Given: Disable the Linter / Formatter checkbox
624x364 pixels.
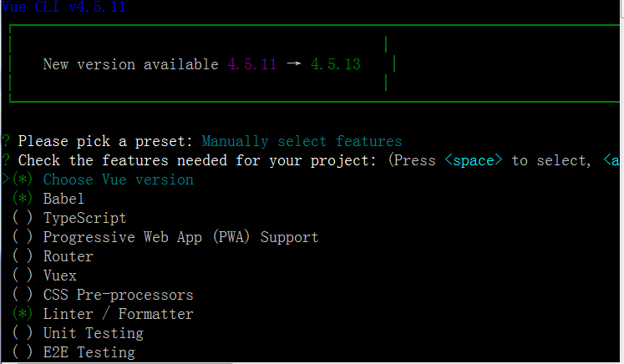Looking at the screenshot, I should pos(23,314).
